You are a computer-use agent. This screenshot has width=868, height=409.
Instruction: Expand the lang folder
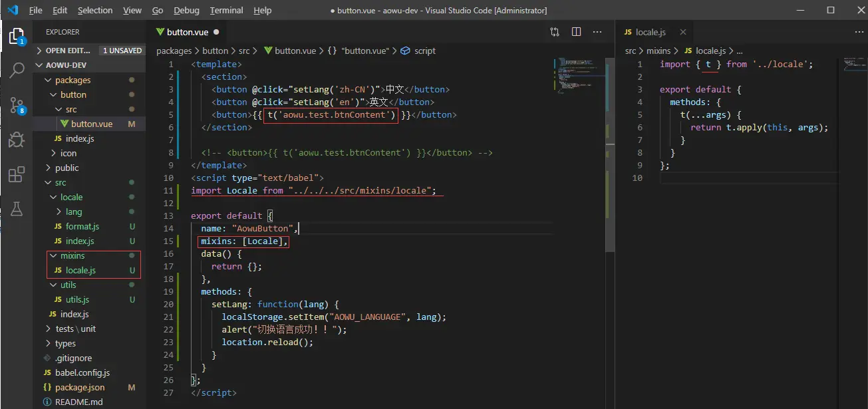tap(74, 211)
